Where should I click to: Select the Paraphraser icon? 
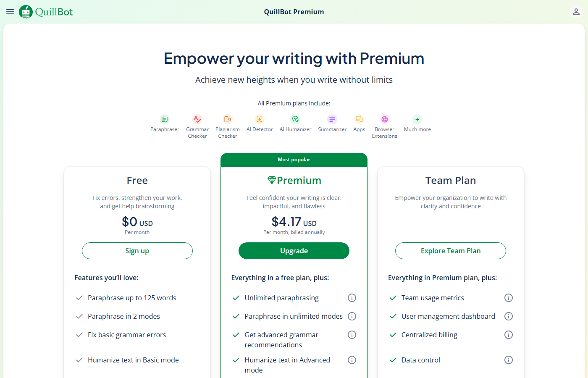(165, 119)
